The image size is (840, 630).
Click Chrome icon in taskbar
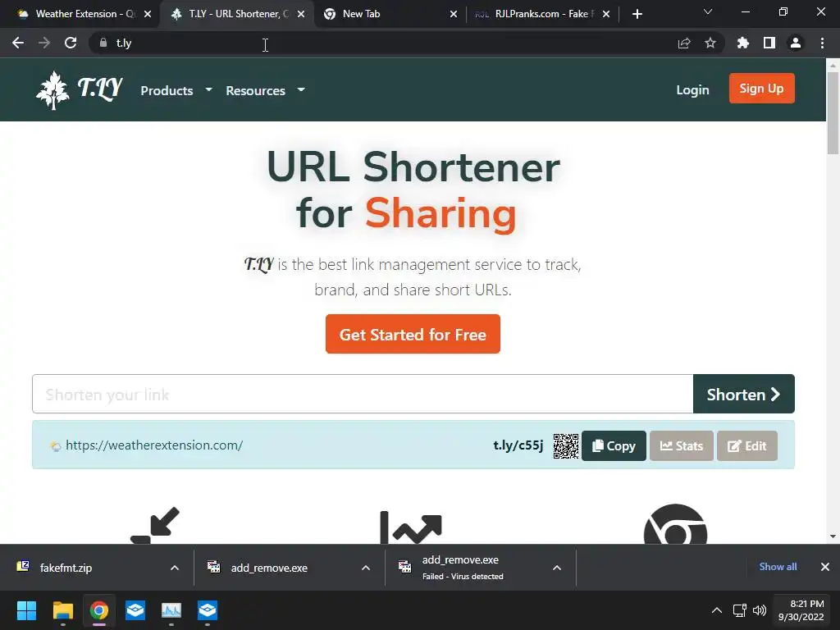click(99, 610)
